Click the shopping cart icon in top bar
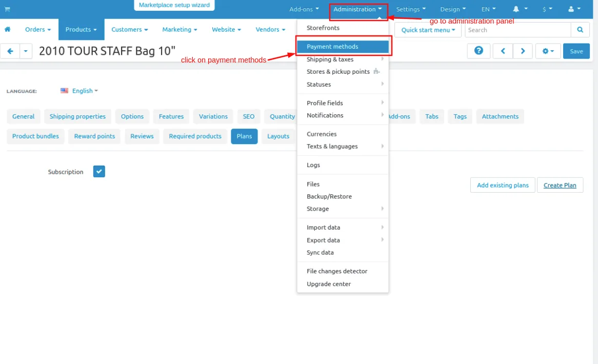 [x=7, y=9]
